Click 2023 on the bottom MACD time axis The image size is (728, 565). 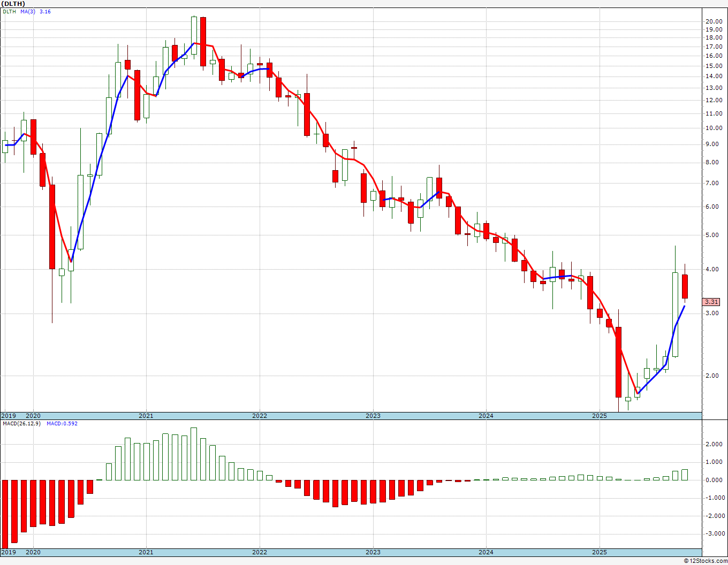coord(373,552)
